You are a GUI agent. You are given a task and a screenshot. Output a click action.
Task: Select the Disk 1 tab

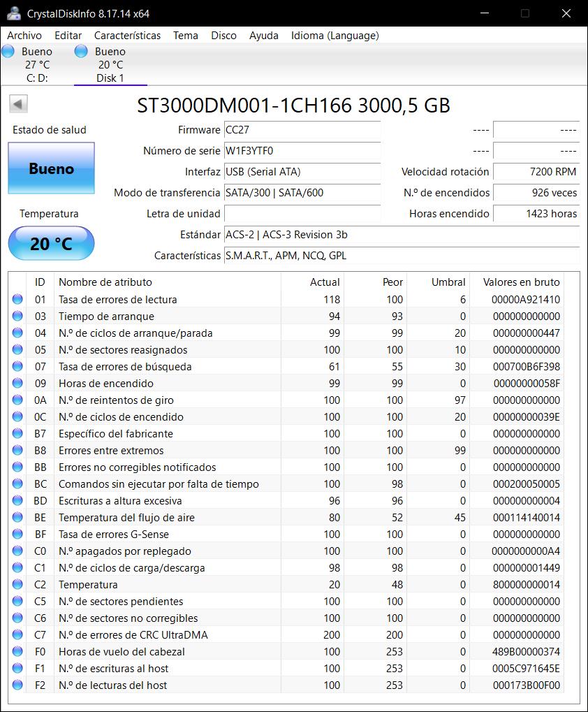coord(110,64)
